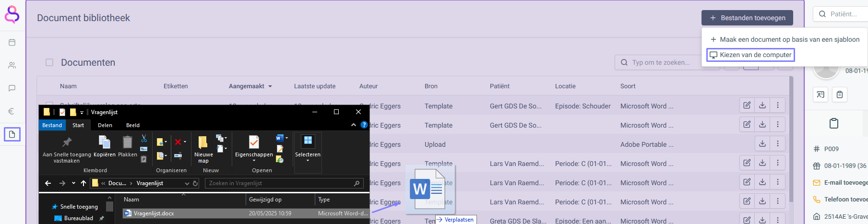Switch to the Beeld ribbon tab
The height and width of the screenshot is (224, 868).
[133, 125]
